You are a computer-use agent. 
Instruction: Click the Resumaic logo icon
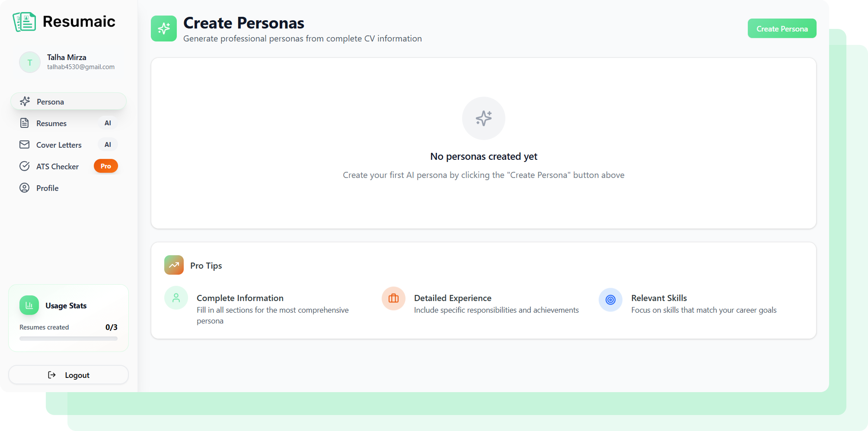click(24, 22)
